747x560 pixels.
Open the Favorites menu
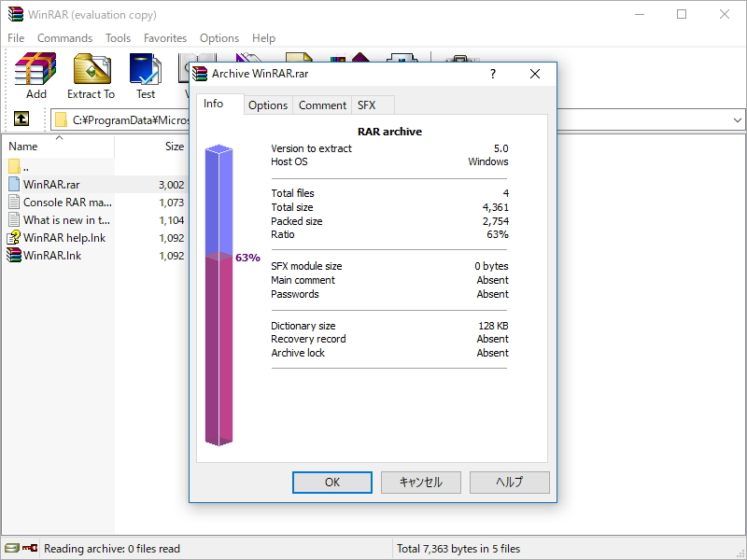[165, 38]
